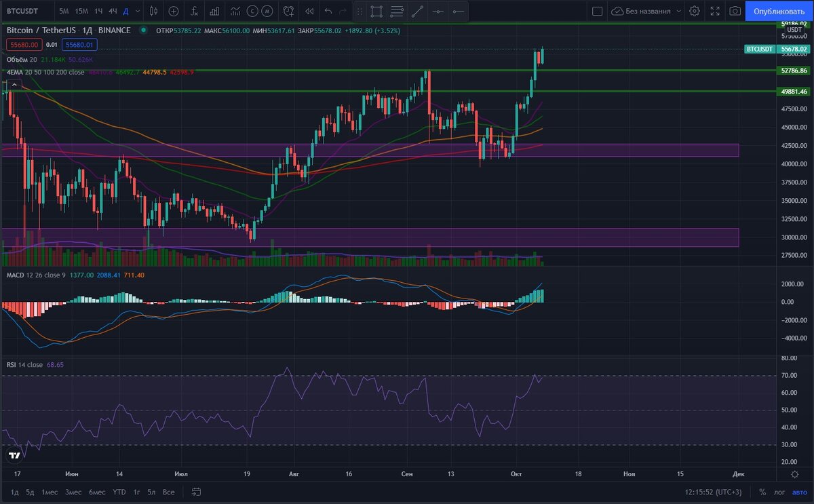Click the pane collapse arrow below the legend
The height and width of the screenshot is (504, 814).
[14, 84]
